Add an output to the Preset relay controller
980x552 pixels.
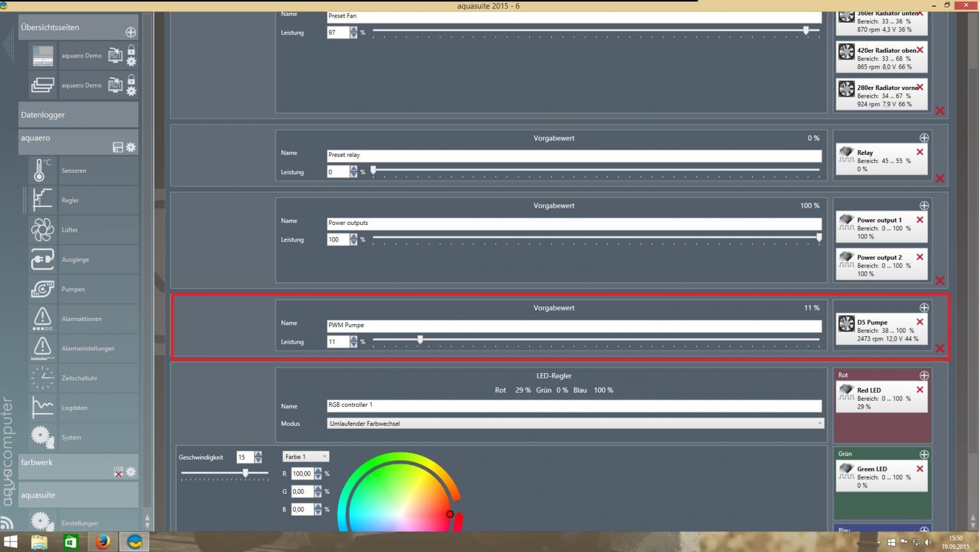[x=924, y=138]
